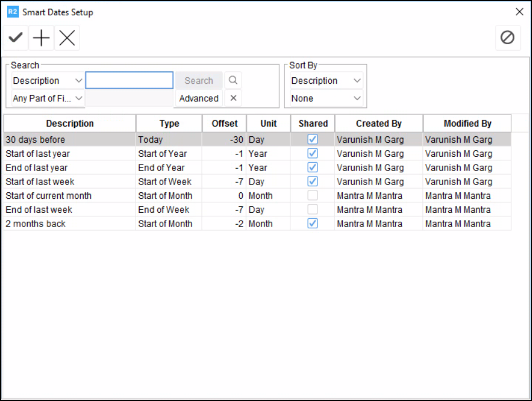Click the cancel circle-slash icon
Viewport: 532px width, 401px height.
click(507, 38)
